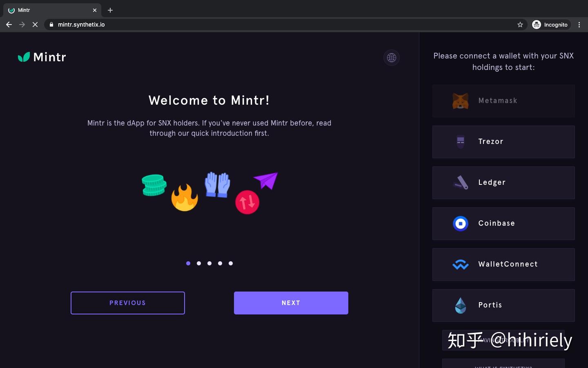Screen dimensions: 588x368
Task: Click the browser forward arrow
Action: 22,25
